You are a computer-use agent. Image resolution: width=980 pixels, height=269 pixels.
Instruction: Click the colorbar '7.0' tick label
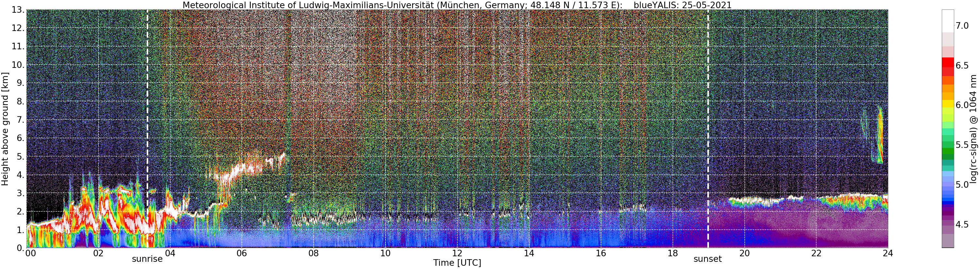point(962,26)
